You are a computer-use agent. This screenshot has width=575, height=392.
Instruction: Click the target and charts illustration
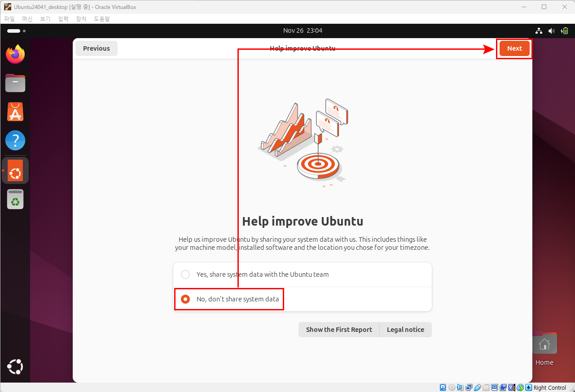point(303,143)
